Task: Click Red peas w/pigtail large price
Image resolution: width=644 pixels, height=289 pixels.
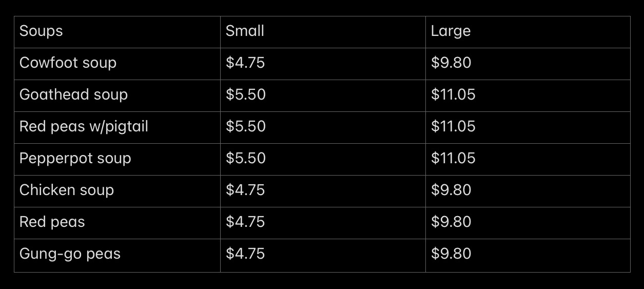Action: [528, 127]
